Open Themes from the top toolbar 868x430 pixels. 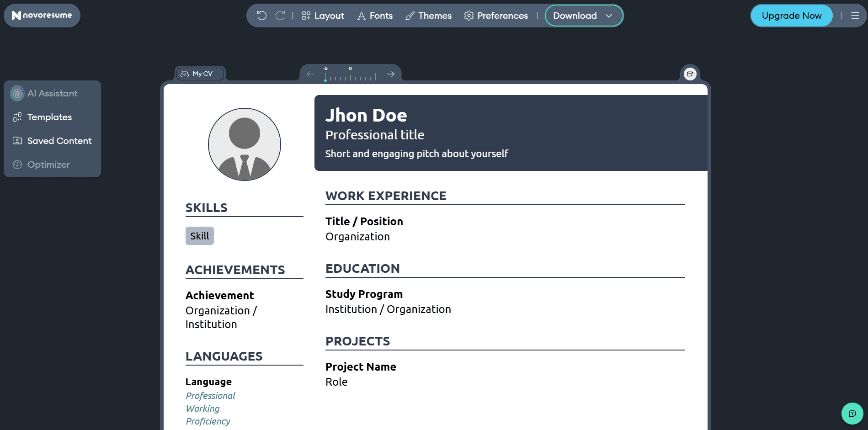pos(428,15)
